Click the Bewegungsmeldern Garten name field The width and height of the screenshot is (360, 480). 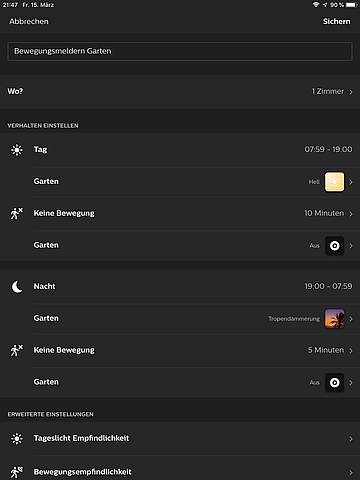180,51
